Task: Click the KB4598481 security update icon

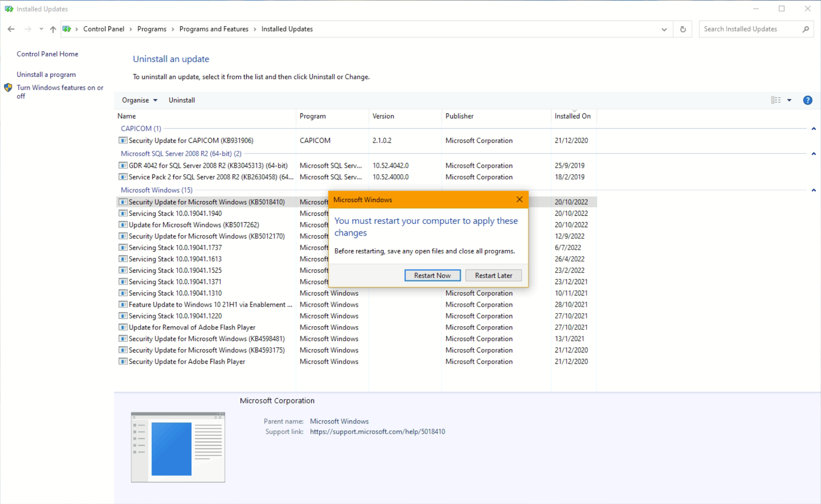Action: (123, 339)
